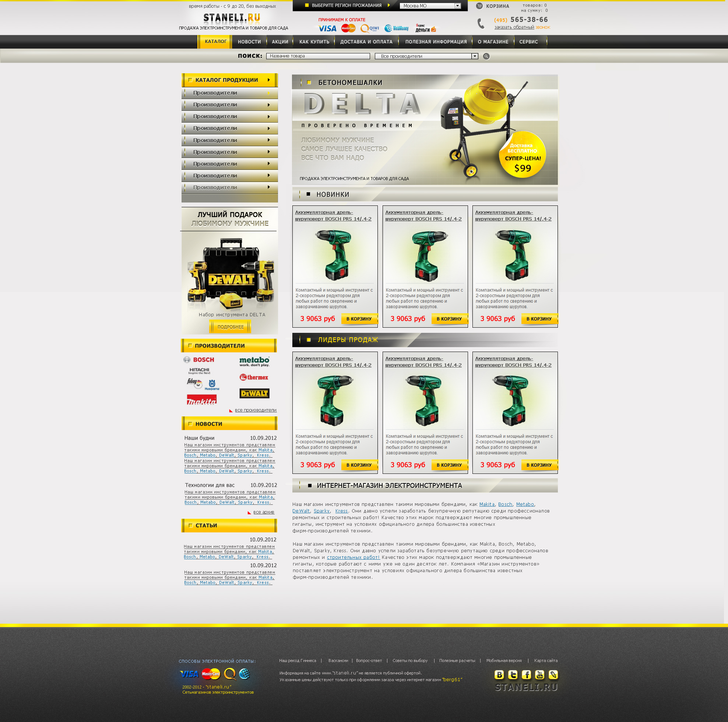Screen dimensions: 728x722
Task: Open the ДОСТАВКА И ОПЛАТА menu item
Action: point(366,42)
